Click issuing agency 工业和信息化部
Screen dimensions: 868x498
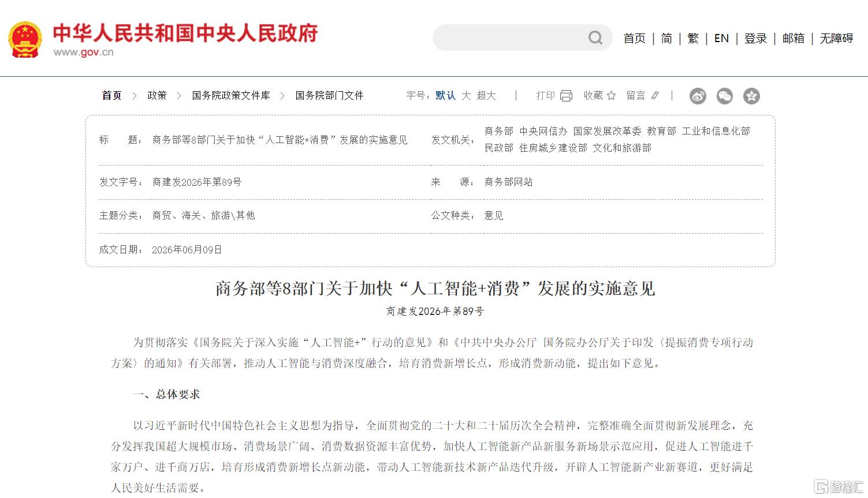click(716, 132)
